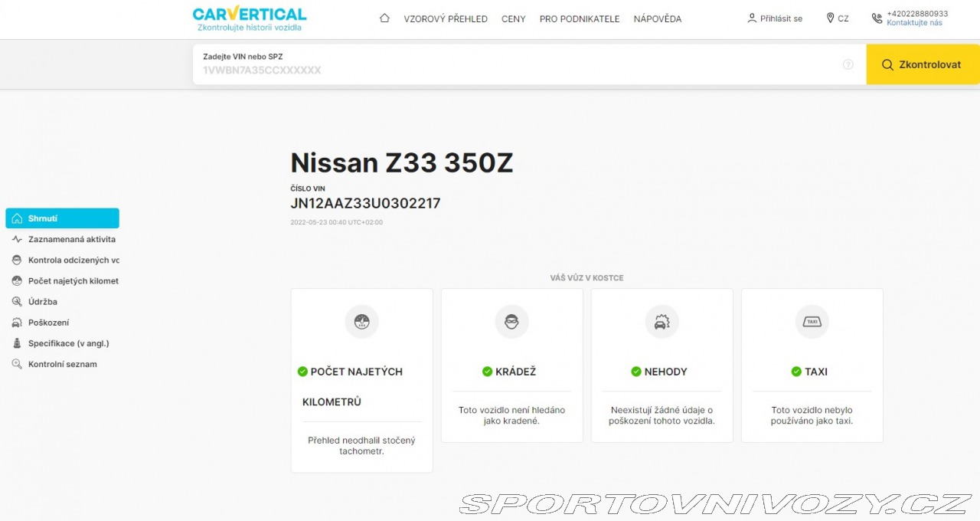Viewport: 980px width, 521px height.
Task: Show Kontrolní seznam section
Action: coord(62,364)
